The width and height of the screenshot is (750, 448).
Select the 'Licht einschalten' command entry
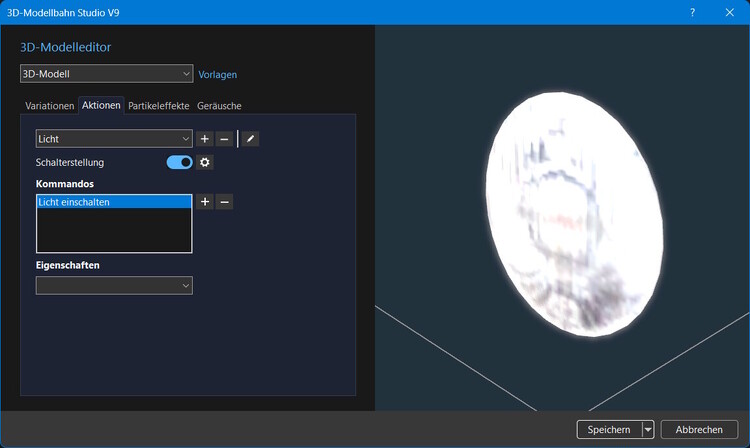(114, 202)
